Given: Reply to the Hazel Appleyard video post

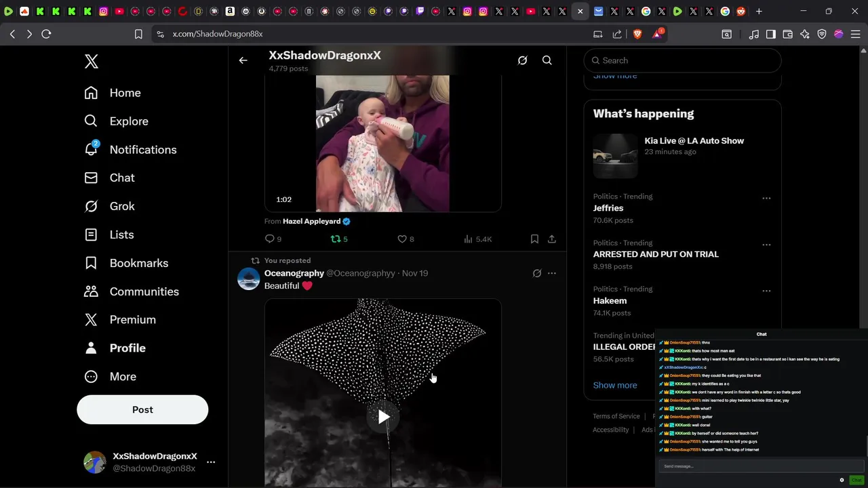Looking at the screenshot, I should click(273, 239).
